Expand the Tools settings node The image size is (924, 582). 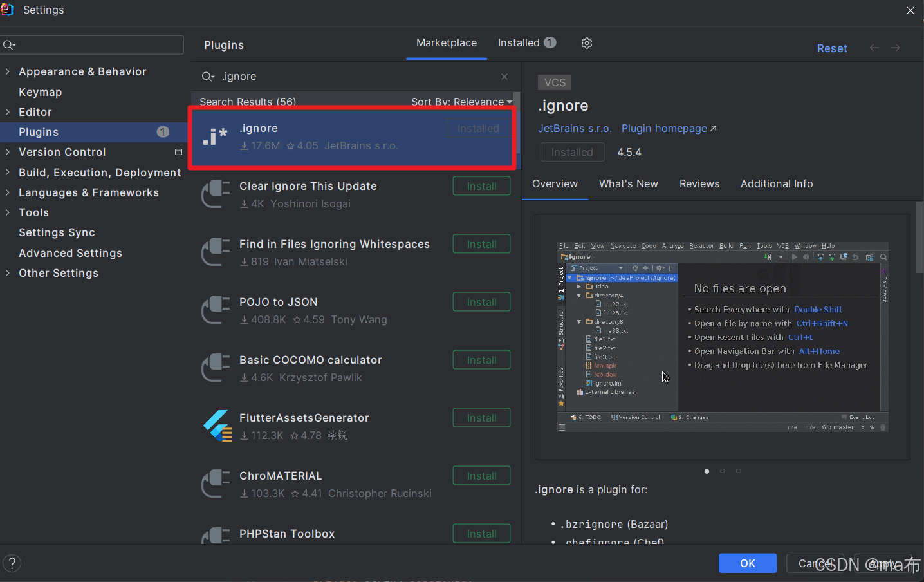point(7,212)
